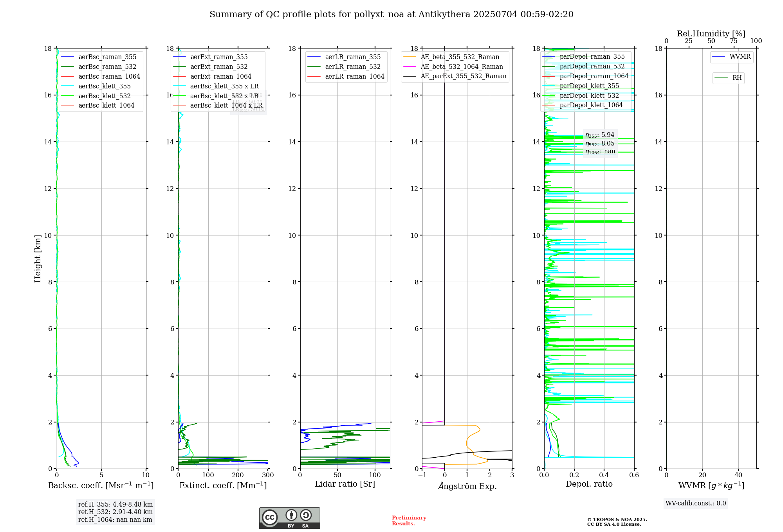Select legend entry parDepol_klett_1064
The width and height of the screenshot is (783, 532).
(583, 105)
